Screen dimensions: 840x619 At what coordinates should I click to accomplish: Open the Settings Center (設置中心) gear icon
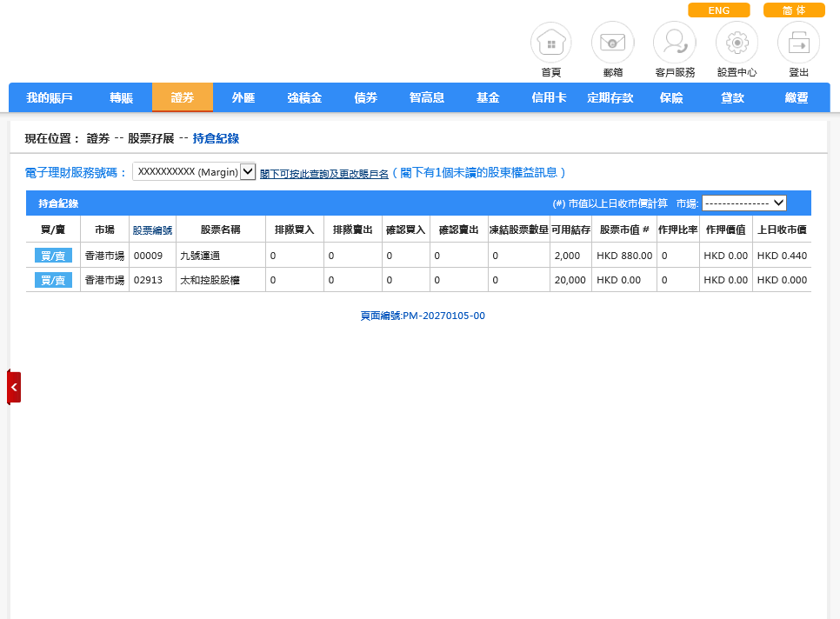click(x=737, y=43)
